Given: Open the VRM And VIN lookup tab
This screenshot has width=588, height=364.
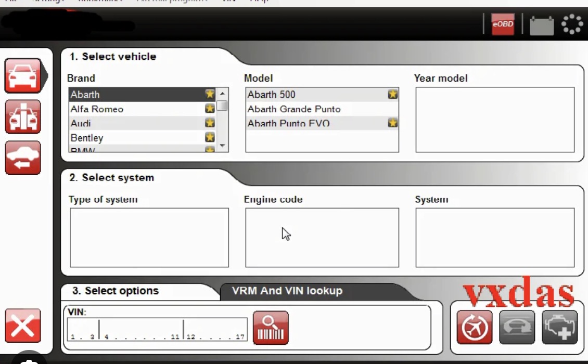Looking at the screenshot, I should 287,291.
